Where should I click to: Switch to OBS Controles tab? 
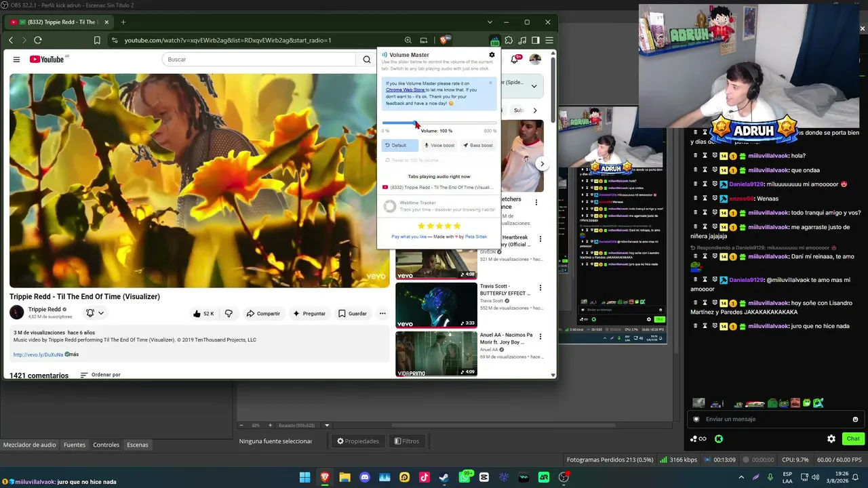[x=106, y=445]
